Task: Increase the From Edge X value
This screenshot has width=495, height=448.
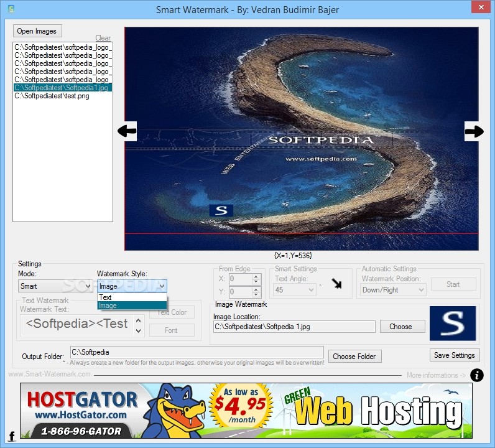Action: coord(256,276)
